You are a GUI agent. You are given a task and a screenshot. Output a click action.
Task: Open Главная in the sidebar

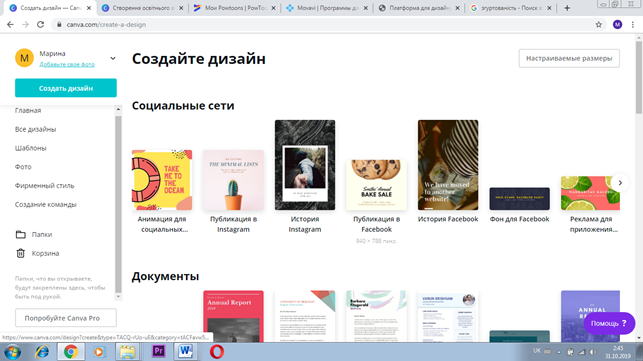coord(28,110)
